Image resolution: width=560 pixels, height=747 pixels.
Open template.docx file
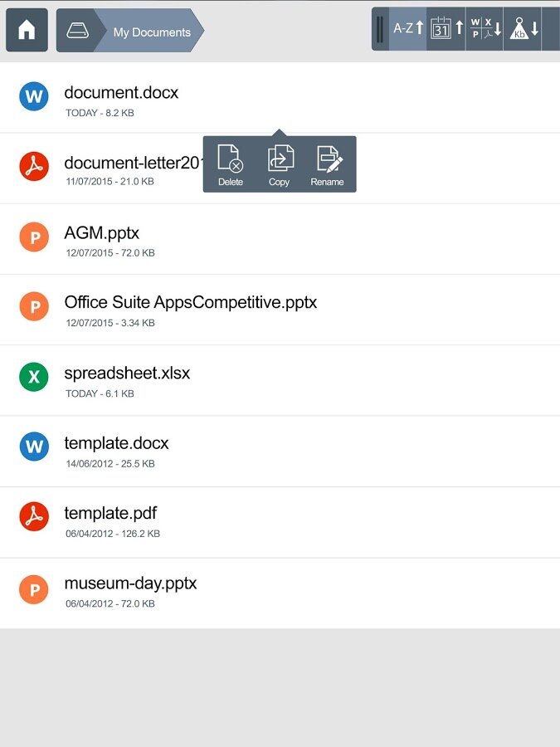coord(116,444)
